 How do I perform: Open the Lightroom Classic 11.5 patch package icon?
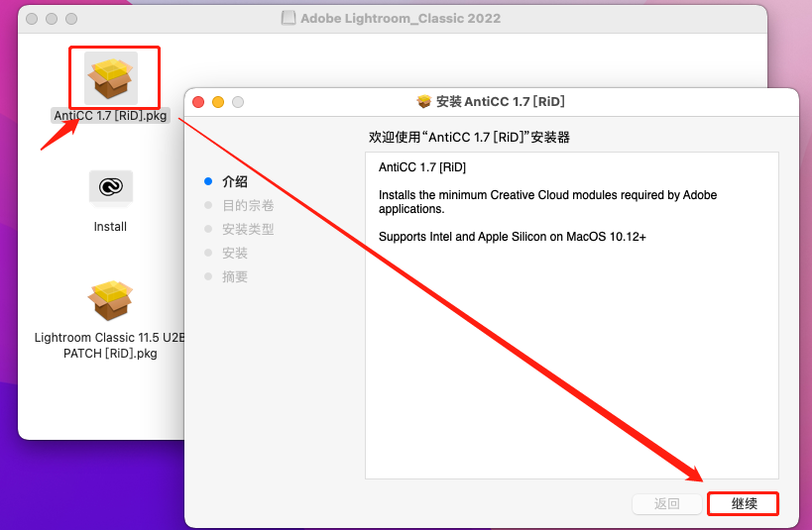(x=110, y=300)
